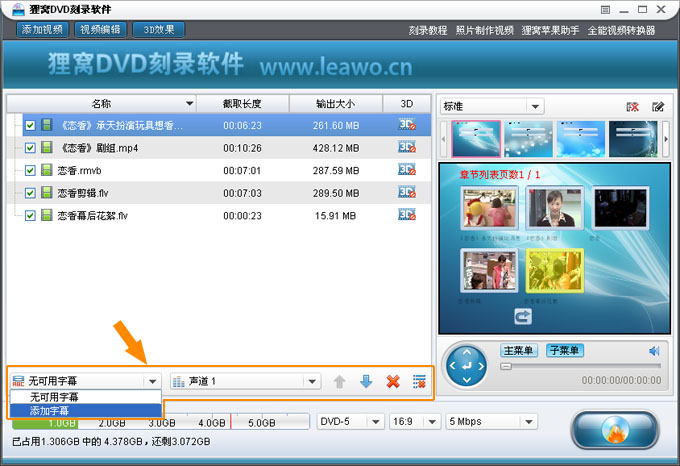Select the second menu template thumbnail
Screen dimensions: 680x466
tap(528, 139)
